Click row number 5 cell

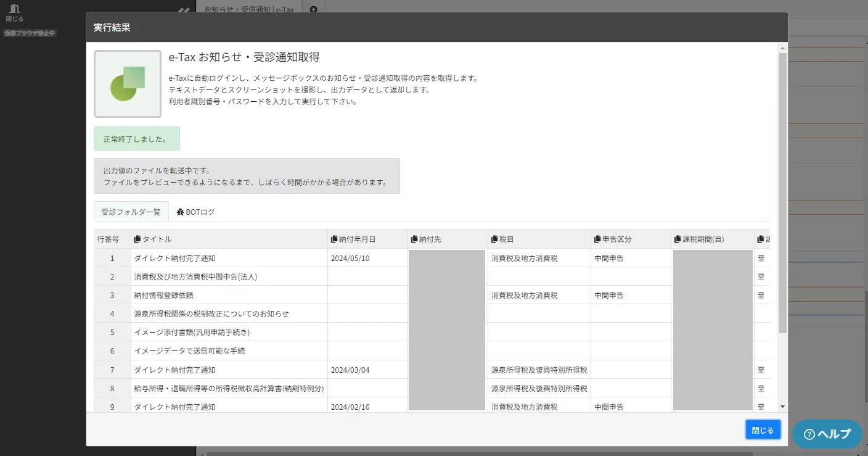coord(112,332)
